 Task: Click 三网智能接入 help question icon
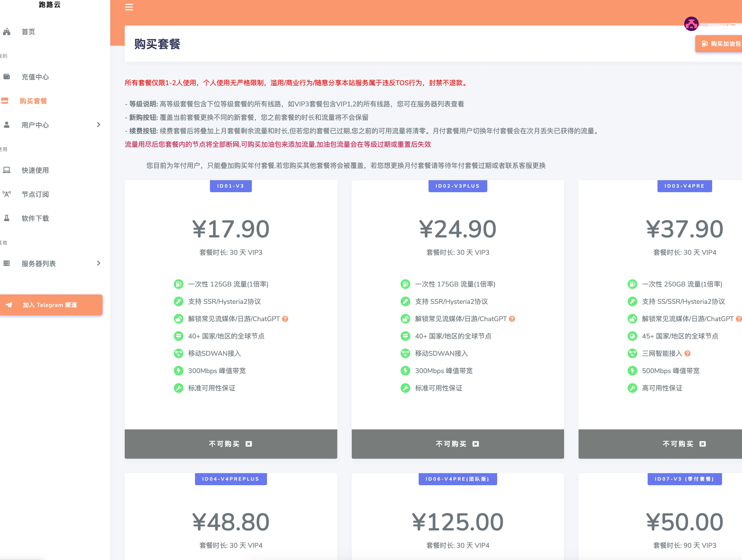point(687,353)
